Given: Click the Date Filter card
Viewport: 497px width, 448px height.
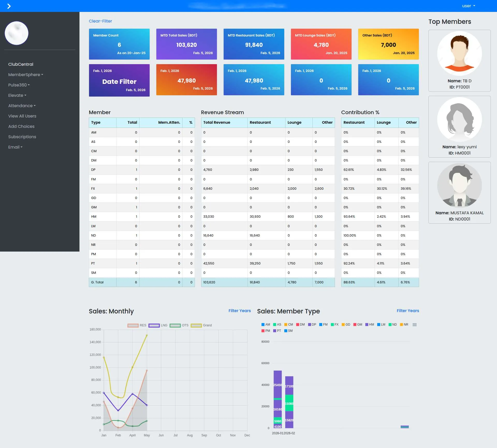Looking at the screenshot, I should pos(119,80).
